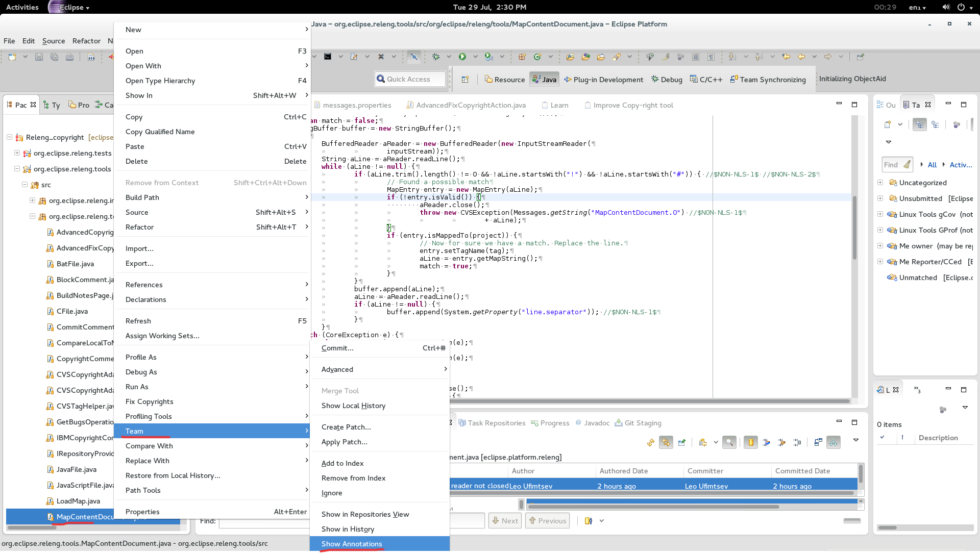This screenshot has height=555, width=980.
Task: Click the New Task icon in Task List
Action: [x=888, y=124]
